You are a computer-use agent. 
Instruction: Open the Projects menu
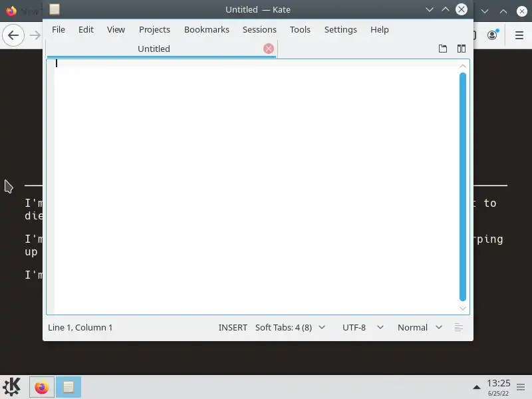(154, 29)
